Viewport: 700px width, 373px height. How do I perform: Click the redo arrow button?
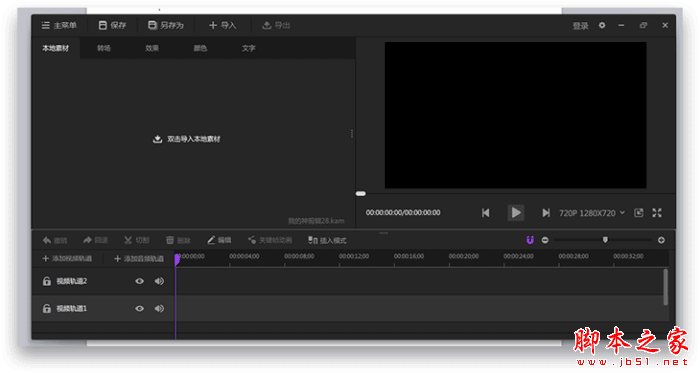click(x=96, y=240)
